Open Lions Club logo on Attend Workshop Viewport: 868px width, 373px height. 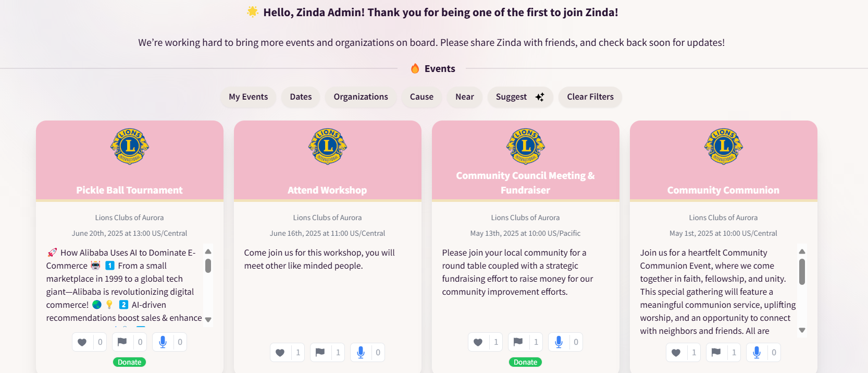point(328,147)
